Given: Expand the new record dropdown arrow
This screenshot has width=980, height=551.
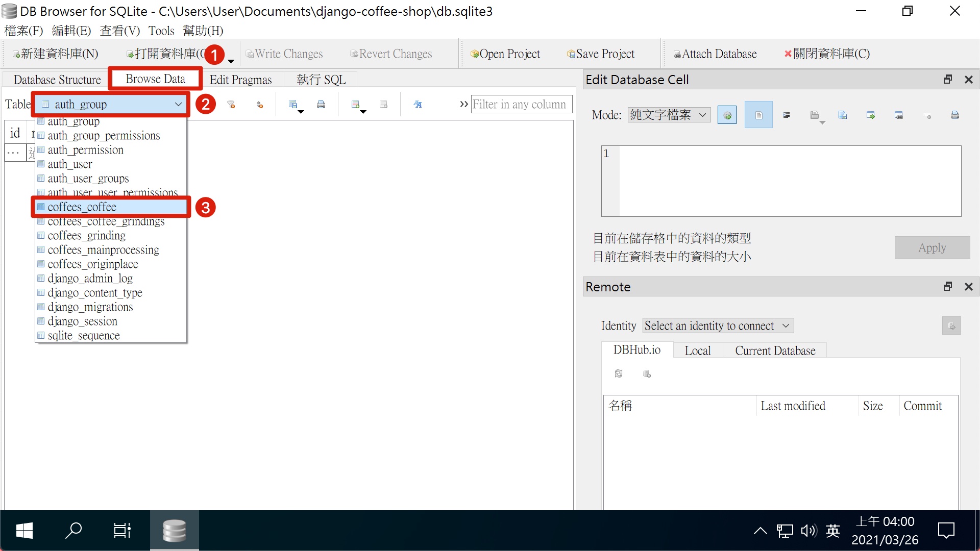Looking at the screenshot, I should click(x=363, y=112).
